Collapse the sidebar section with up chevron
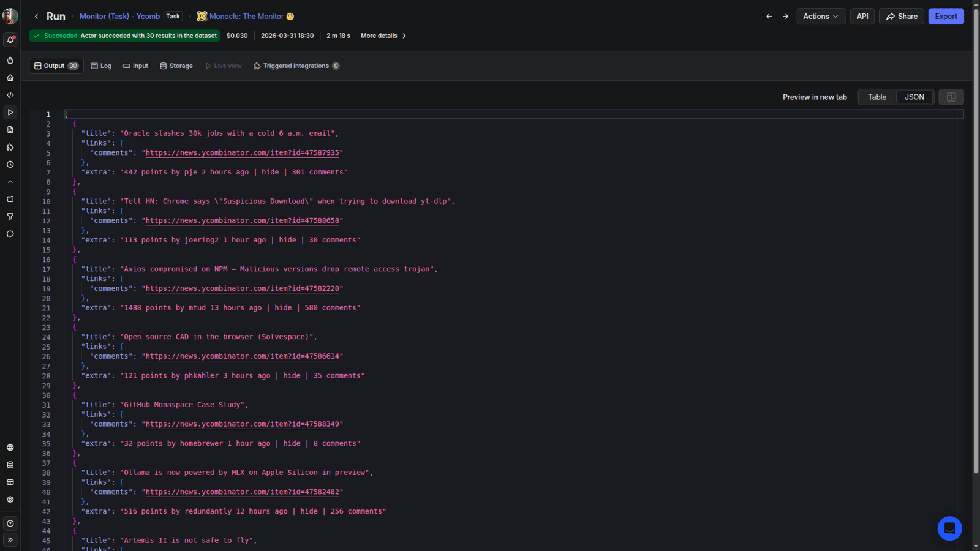 10,182
